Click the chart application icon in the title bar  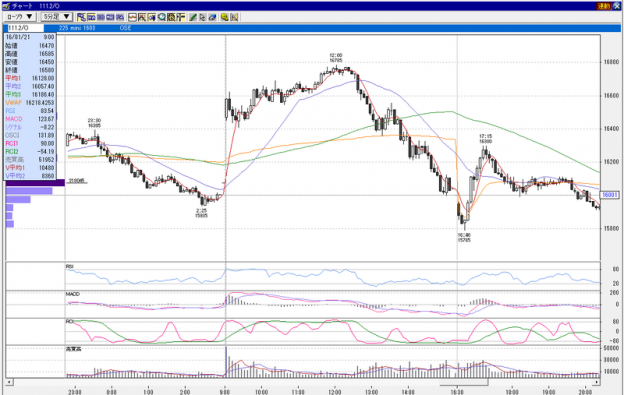[x=6, y=6]
